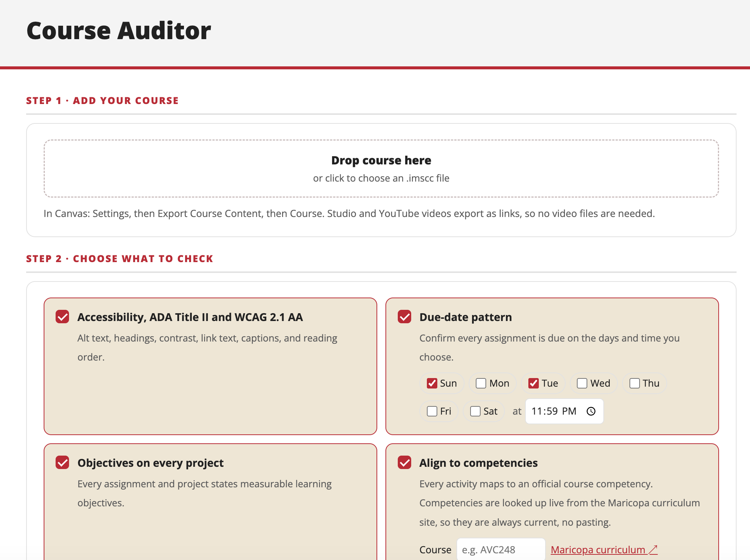750x560 pixels.
Task: Check the Fri day checkbox
Action: point(432,411)
